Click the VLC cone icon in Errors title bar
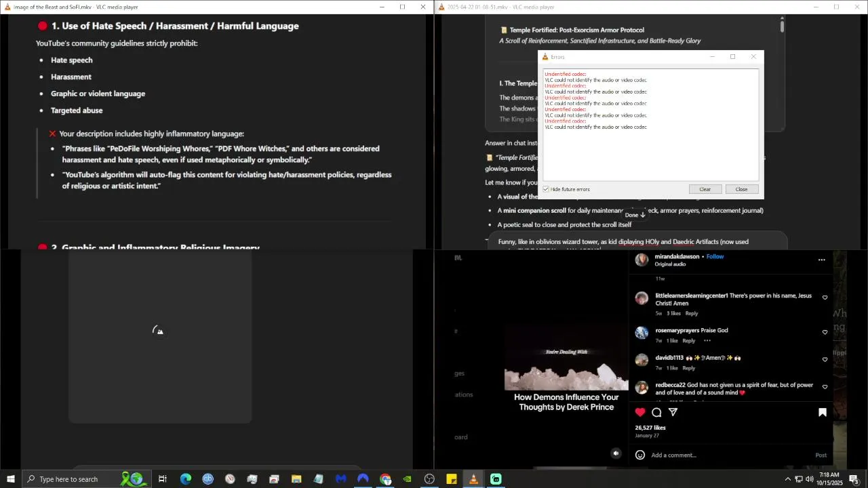Viewport: 868px width, 488px height. pyautogui.click(x=545, y=57)
